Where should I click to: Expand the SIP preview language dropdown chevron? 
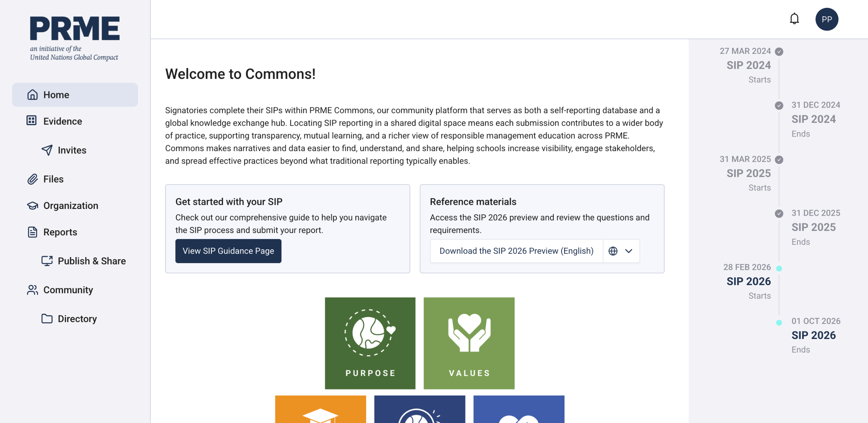629,251
